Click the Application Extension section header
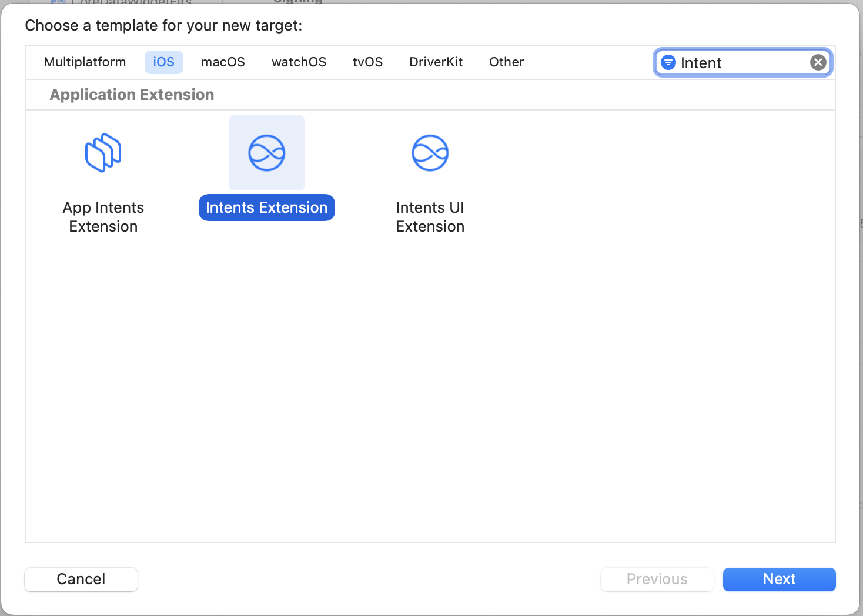Viewport: 863px width, 616px height. point(132,94)
